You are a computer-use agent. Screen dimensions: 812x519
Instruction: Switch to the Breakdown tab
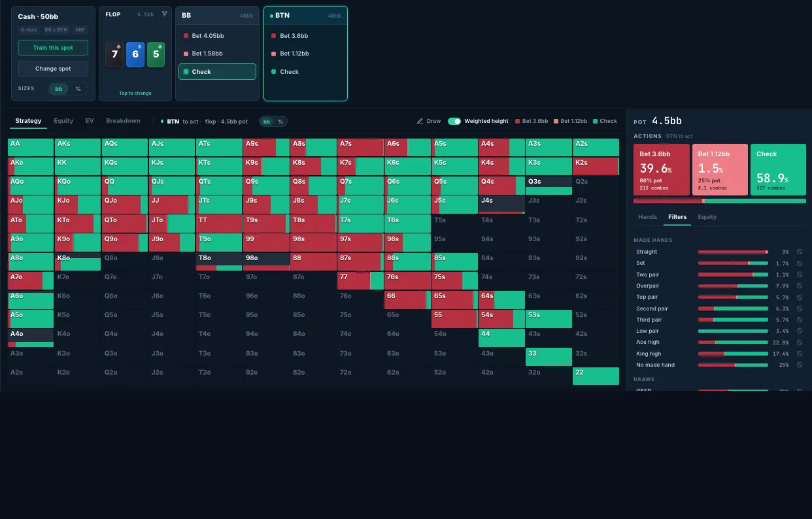[123, 121]
